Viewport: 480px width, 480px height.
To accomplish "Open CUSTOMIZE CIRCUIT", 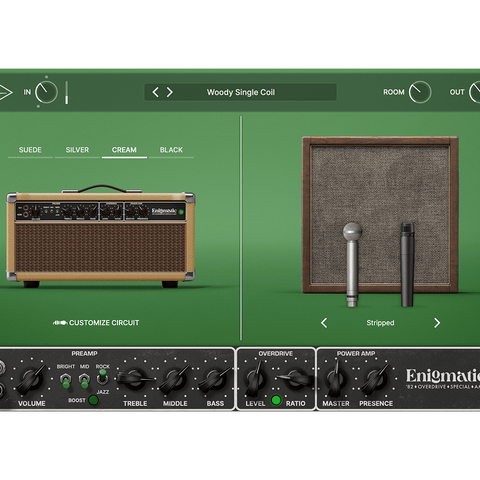I will [x=104, y=323].
